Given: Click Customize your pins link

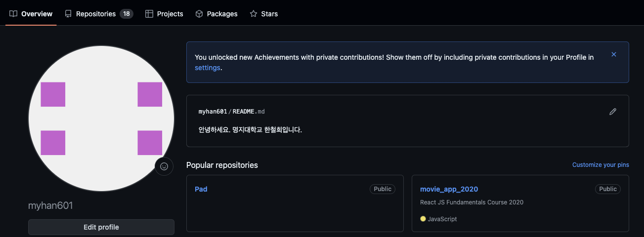Looking at the screenshot, I should tap(601, 165).
